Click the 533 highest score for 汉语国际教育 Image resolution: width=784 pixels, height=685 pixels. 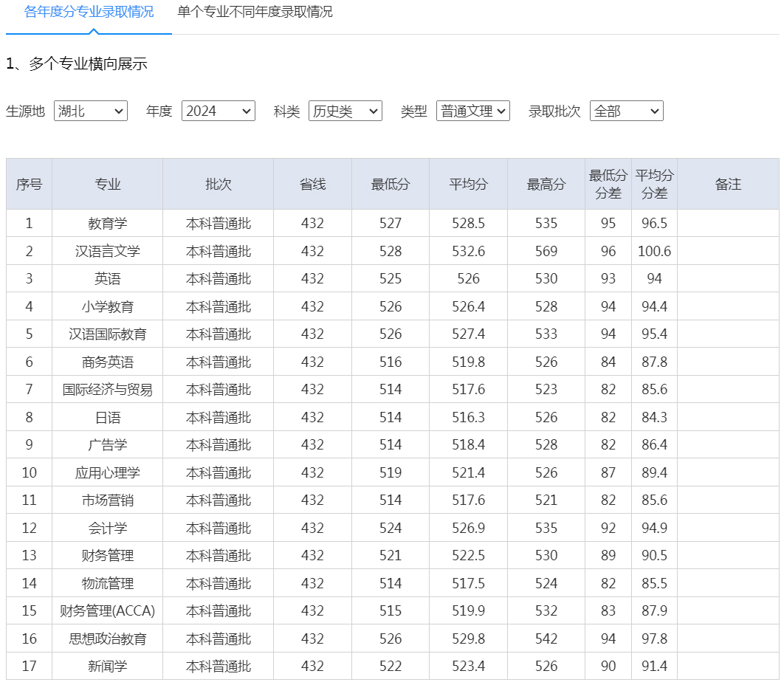coord(546,334)
